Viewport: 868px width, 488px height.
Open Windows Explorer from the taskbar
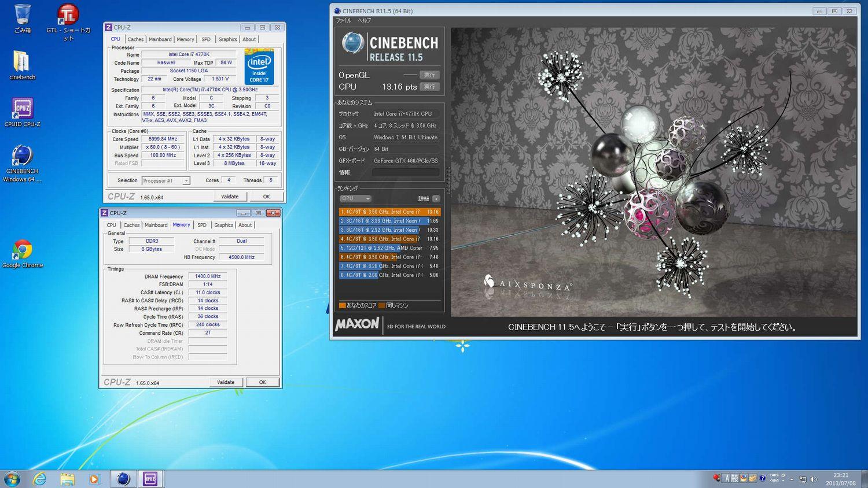67,479
